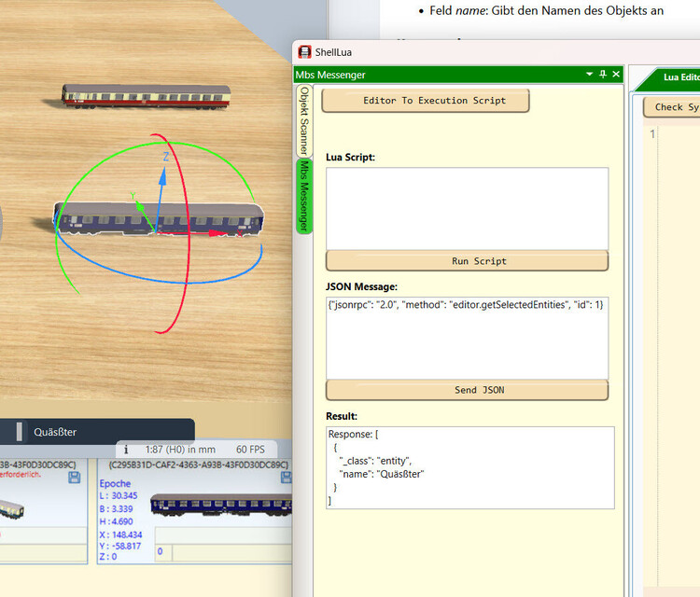The width and height of the screenshot is (700, 597).
Task: Click the "_class": "entity" result line
Action: pyautogui.click(x=375, y=461)
